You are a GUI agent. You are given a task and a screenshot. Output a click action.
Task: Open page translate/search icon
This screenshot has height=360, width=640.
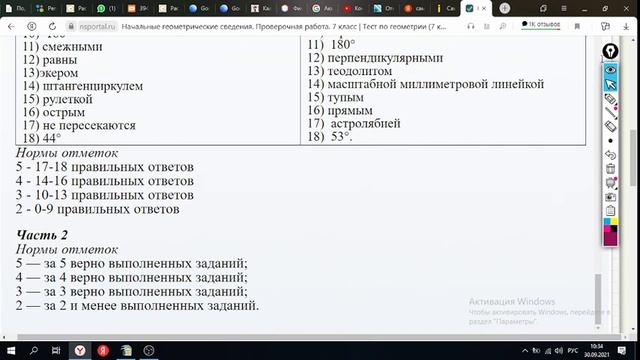[503, 27]
